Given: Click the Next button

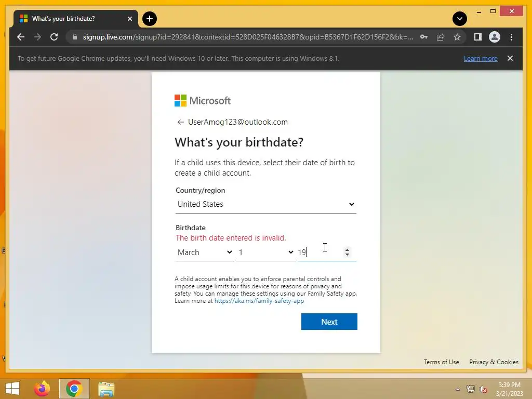Looking at the screenshot, I should 329,322.
